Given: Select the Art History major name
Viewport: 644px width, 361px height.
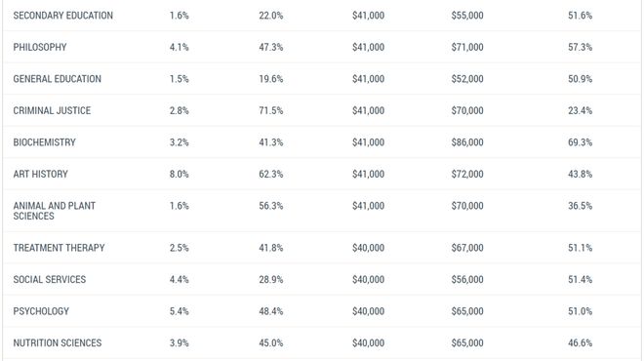Looking at the screenshot, I should coord(40,174).
